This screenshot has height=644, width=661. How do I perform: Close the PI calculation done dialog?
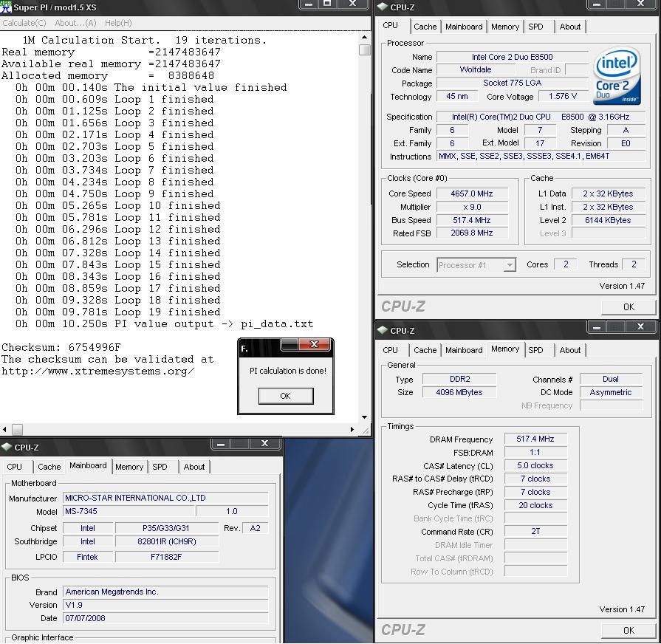tap(314, 344)
